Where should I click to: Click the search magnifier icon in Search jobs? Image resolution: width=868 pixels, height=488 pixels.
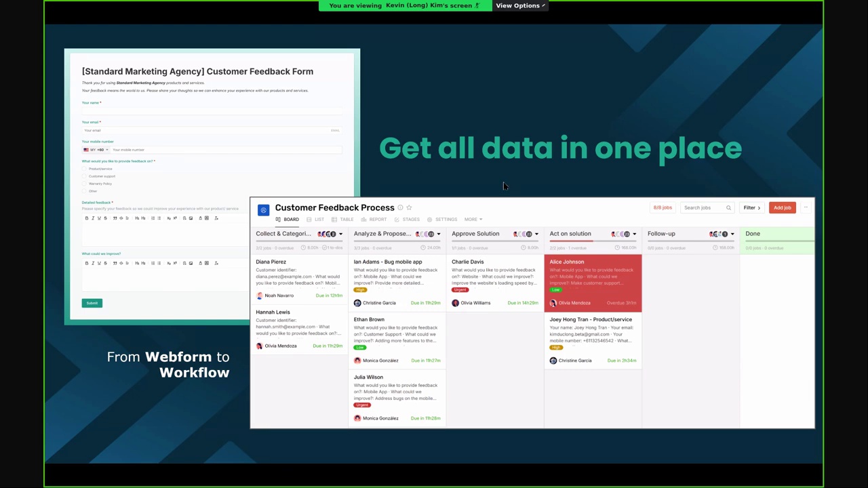[x=728, y=208]
